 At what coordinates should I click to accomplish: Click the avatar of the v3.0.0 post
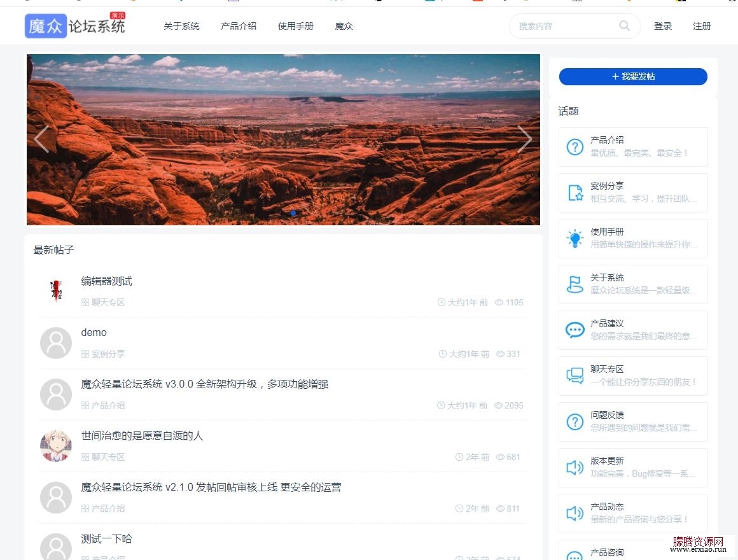pos(56,395)
